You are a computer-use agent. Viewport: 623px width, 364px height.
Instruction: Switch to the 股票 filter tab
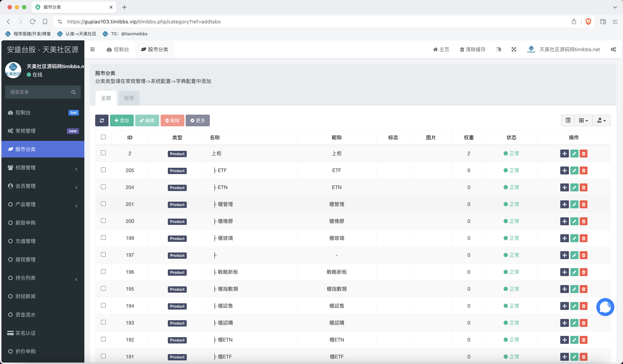129,98
